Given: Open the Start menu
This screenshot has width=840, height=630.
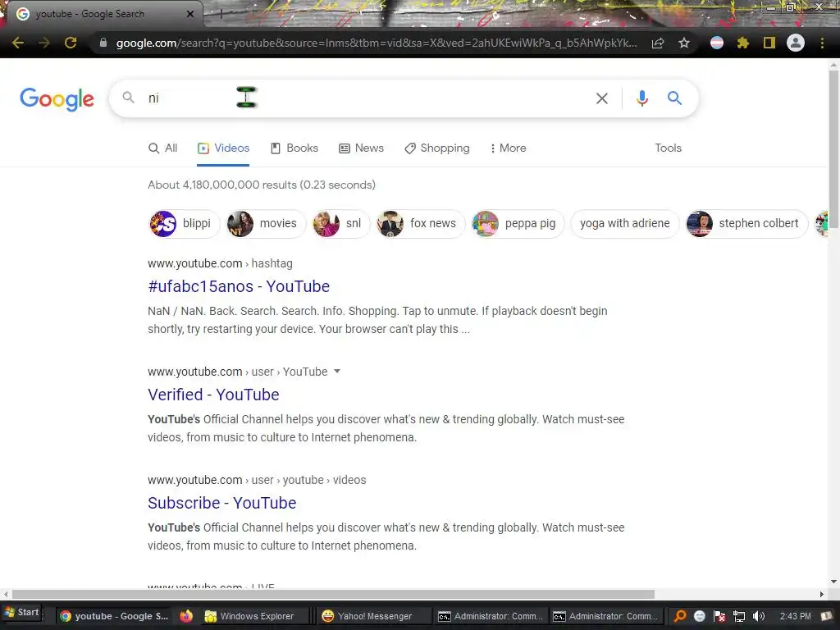Looking at the screenshot, I should [x=22, y=612].
